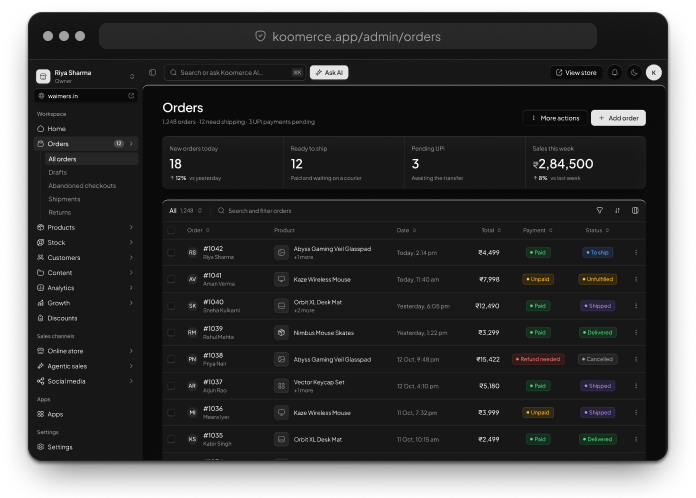Click the Settings gear in sidebar
The height and width of the screenshot is (498, 696).
coord(40,447)
